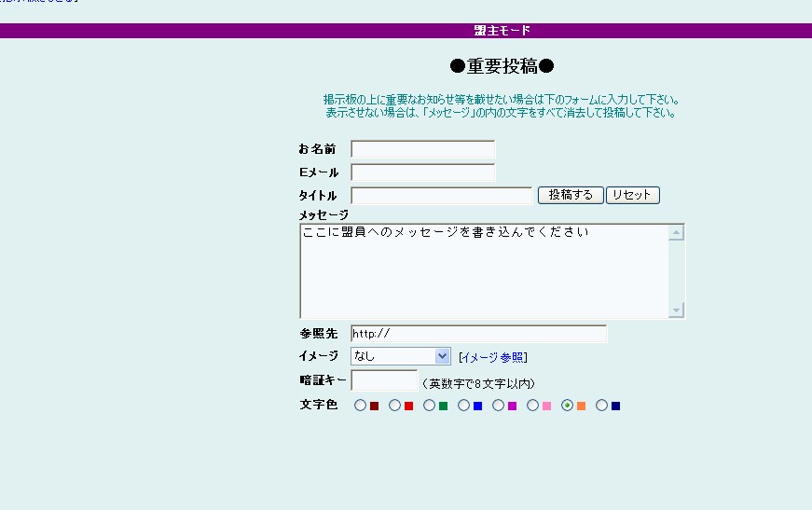
Task: Open the イメージ参照 link
Action: coord(493,357)
